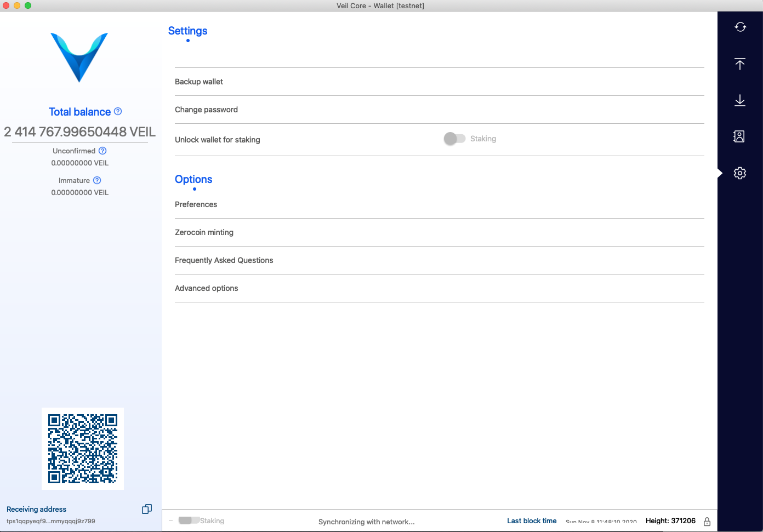The width and height of the screenshot is (763, 532).
Task: Click the Immature help question icon
Action: click(x=97, y=180)
